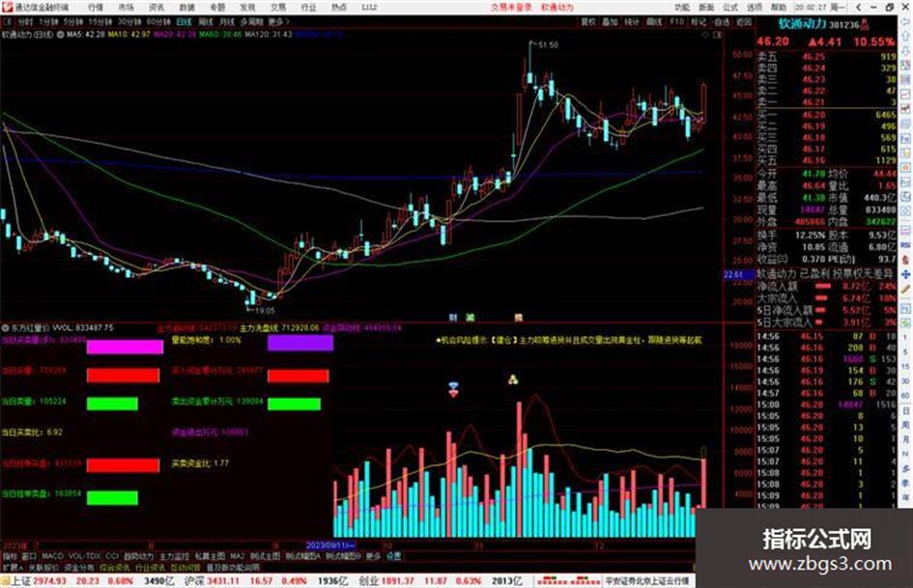Select the VOL-TDX indicator tab
913x588 pixels.
(84, 556)
